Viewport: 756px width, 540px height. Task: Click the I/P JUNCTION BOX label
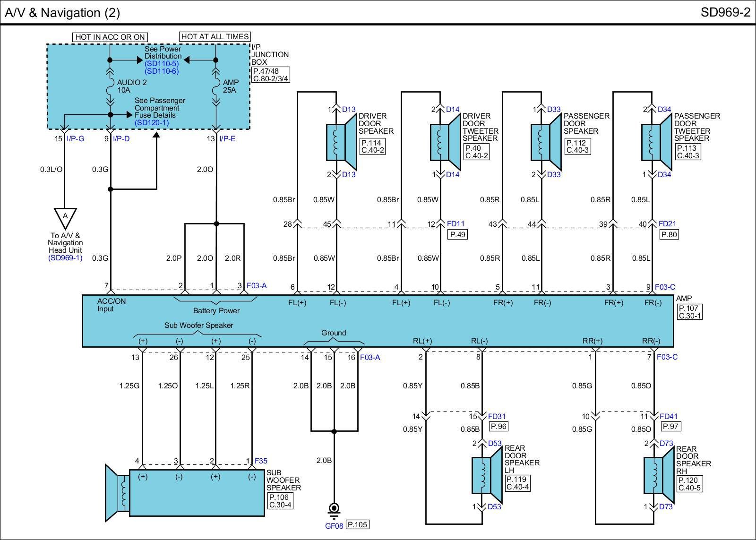coord(270,54)
